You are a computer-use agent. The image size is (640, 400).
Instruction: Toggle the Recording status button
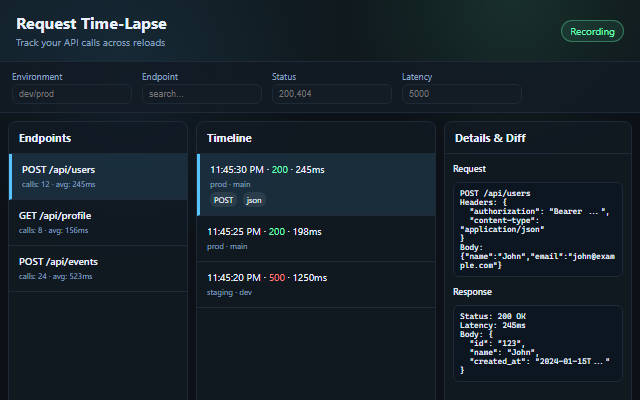click(x=592, y=31)
